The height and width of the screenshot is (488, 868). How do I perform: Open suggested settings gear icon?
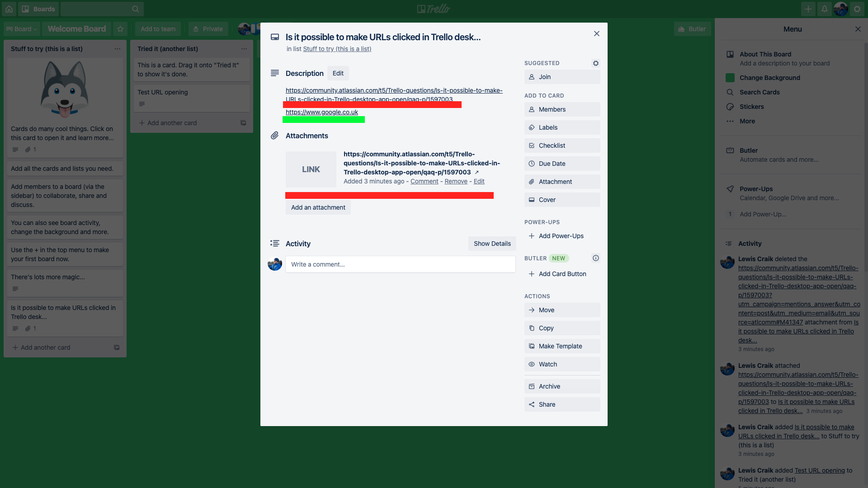(x=596, y=63)
